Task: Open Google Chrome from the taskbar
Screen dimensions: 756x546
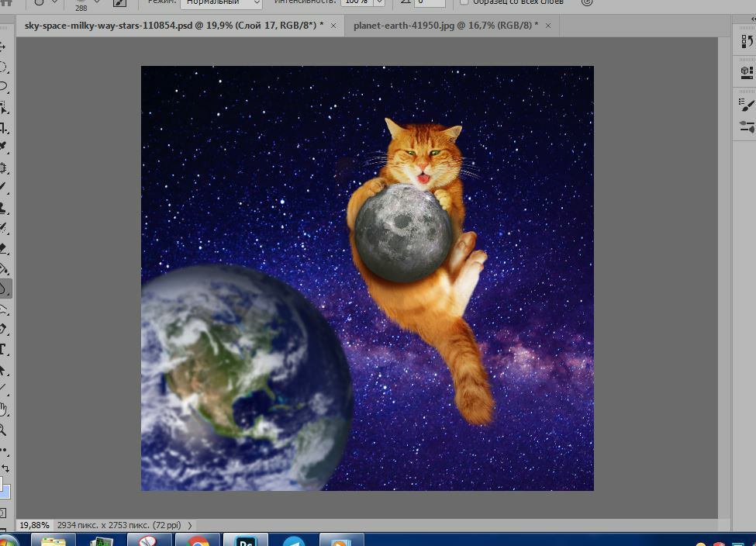Action: click(x=198, y=541)
